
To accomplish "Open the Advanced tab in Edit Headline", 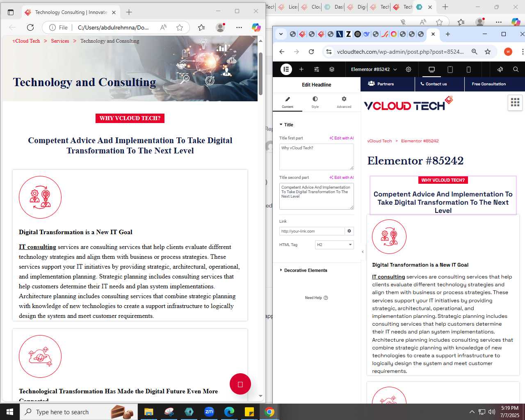I will pyautogui.click(x=344, y=102).
